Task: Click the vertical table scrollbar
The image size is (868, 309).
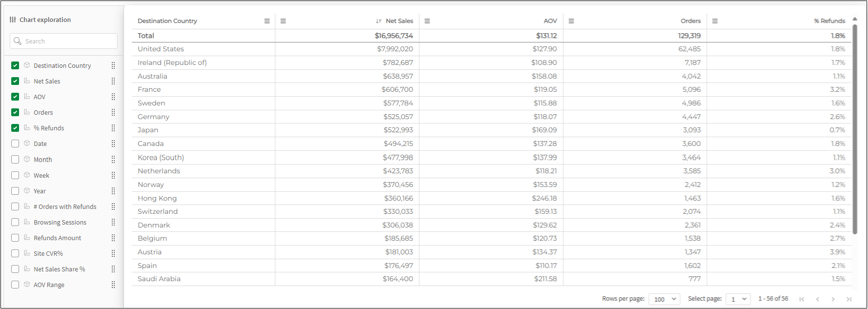Action: click(855, 129)
